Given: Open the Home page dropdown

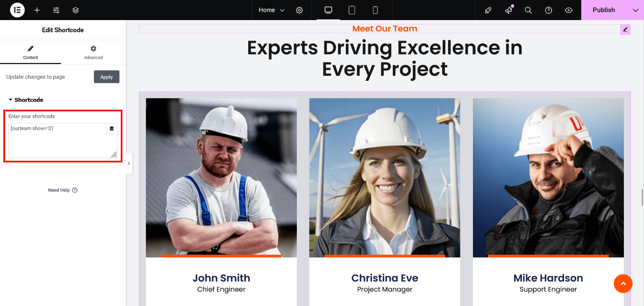Looking at the screenshot, I should [271, 10].
